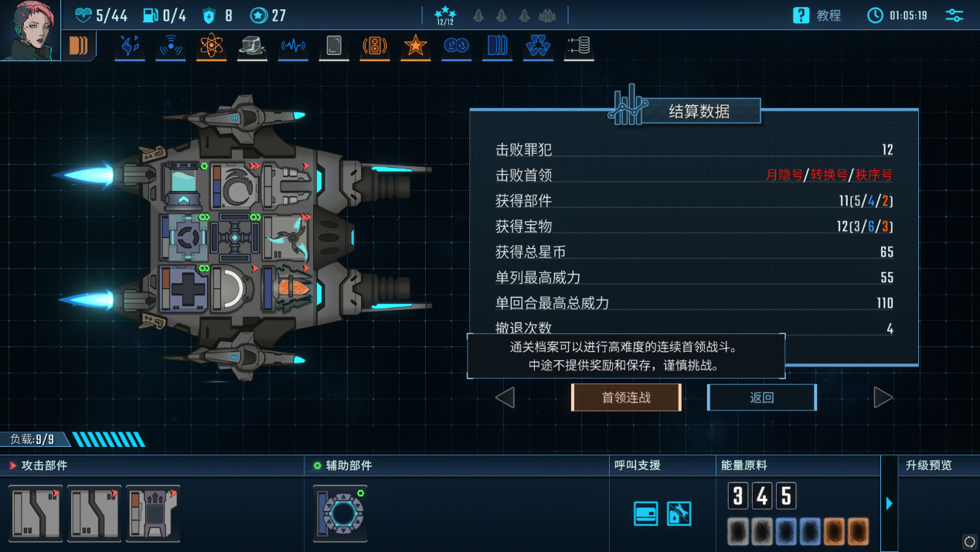Click the 返回 button

pos(762,397)
